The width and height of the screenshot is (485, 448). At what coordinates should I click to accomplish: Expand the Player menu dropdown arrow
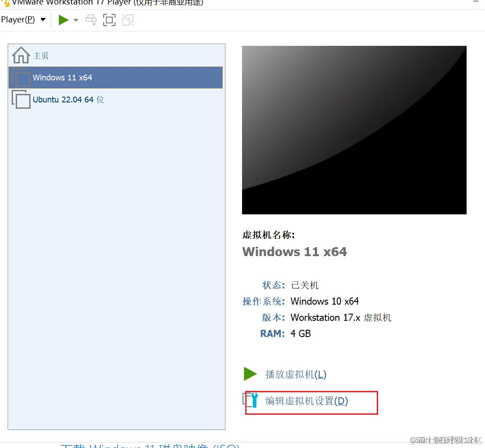coord(43,19)
